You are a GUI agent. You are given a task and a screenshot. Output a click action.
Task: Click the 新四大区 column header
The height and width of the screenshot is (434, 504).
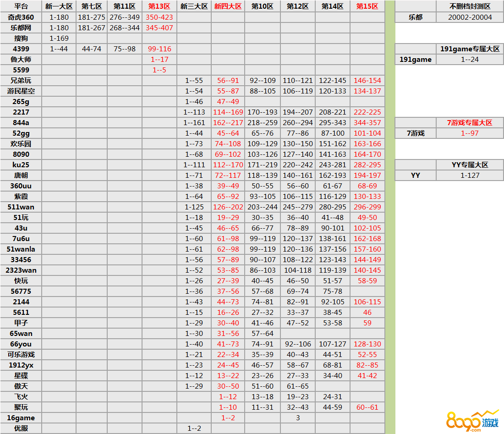[x=228, y=6]
